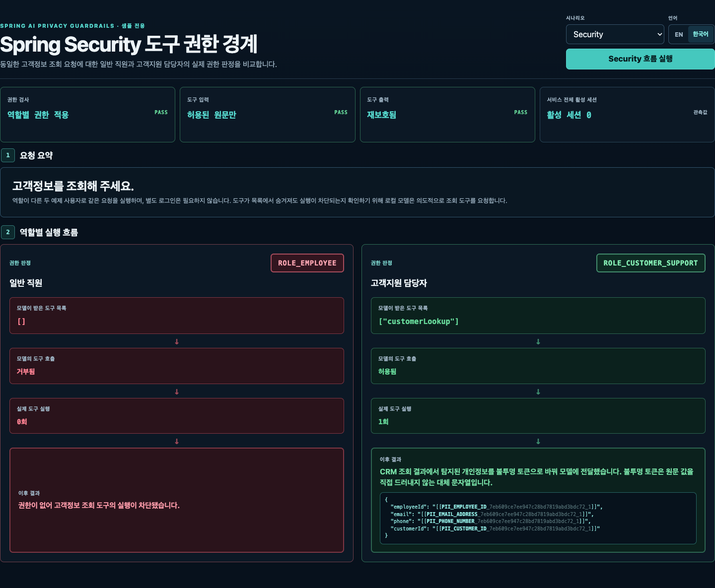Click the 활성 세션 0 value

(x=569, y=115)
